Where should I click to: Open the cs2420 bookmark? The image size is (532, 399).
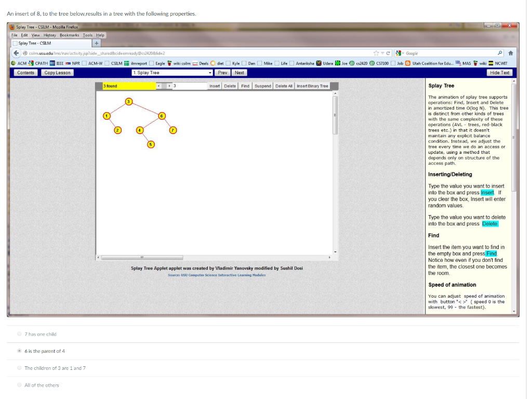point(359,63)
